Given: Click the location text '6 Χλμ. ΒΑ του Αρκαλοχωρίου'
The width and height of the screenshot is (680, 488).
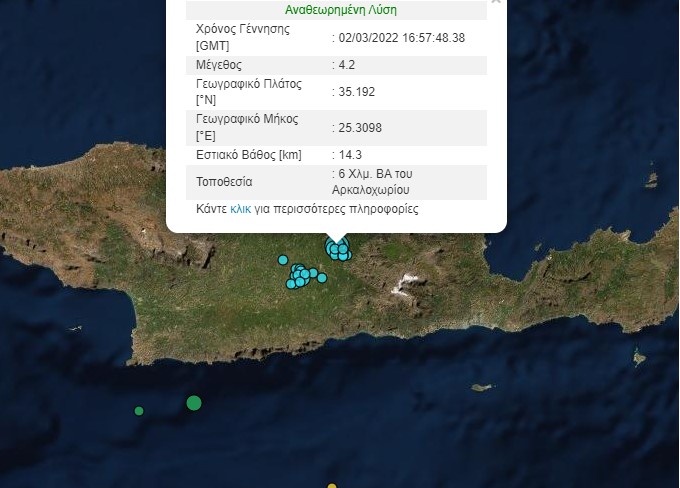Looking at the screenshot, I should pos(375,181).
